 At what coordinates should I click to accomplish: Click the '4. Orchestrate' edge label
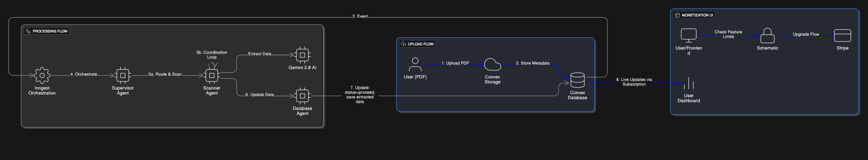pos(84,74)
